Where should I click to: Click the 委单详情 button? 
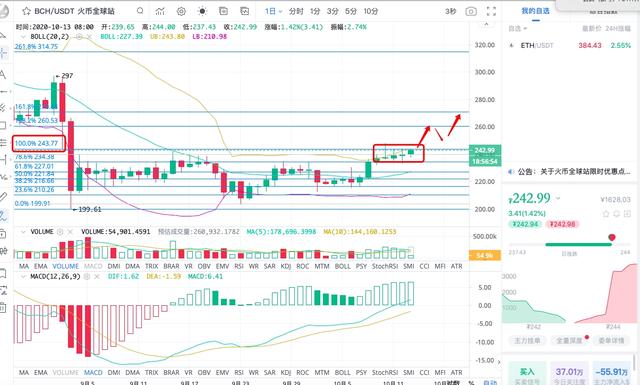(611, 340)
